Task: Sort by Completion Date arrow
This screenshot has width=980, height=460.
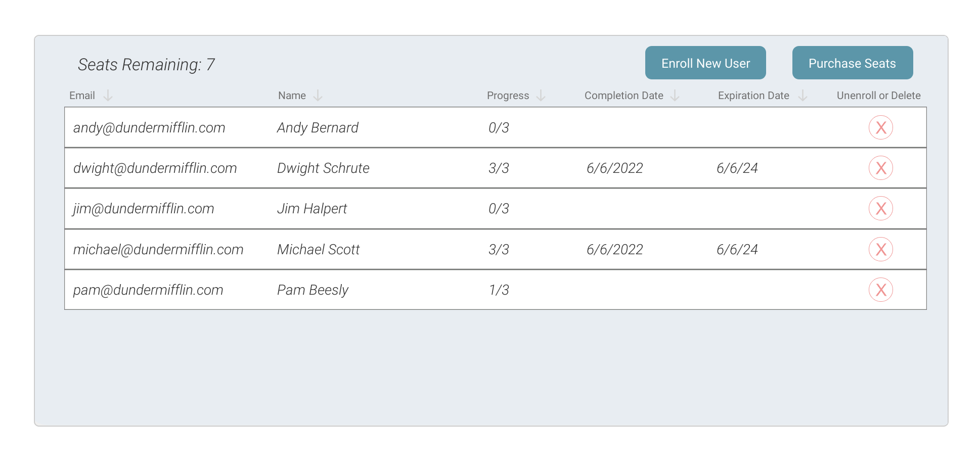Action: click(675, 96)
